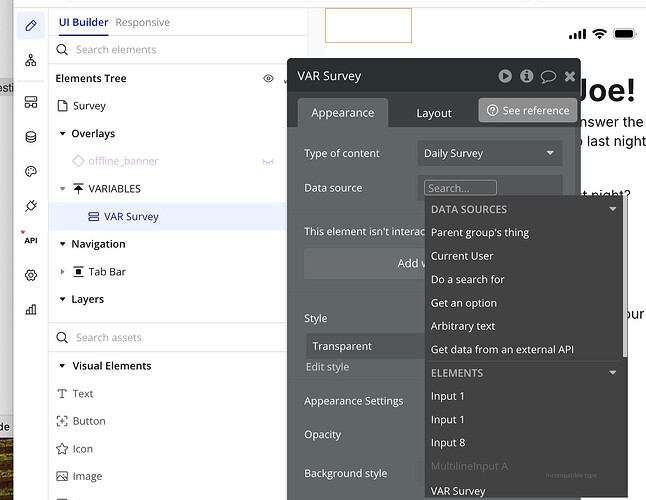Click the offline_banner diamond icon
The height and width of the screenshot is (500, 646).
point(78,161)
